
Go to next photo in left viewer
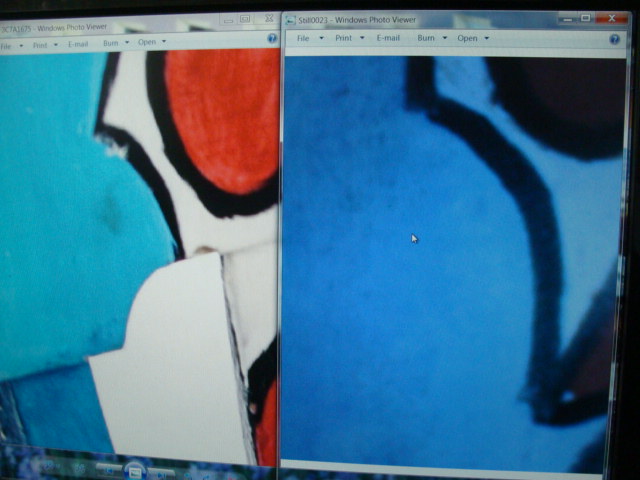click(x=162, y=469)
